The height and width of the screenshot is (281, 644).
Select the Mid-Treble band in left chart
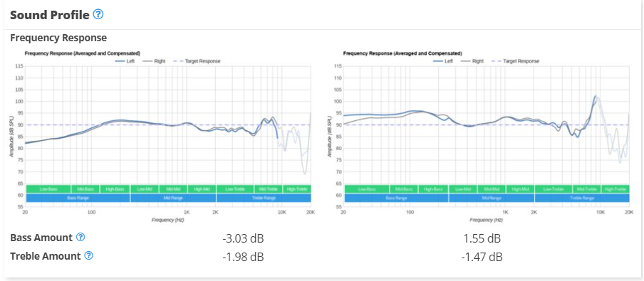point(268,189)
